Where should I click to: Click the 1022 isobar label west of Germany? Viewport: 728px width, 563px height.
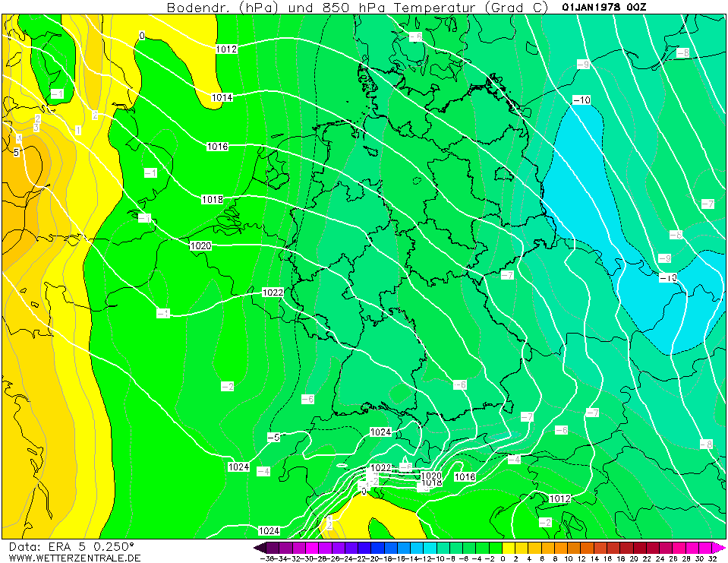click(x=273, y=293)
